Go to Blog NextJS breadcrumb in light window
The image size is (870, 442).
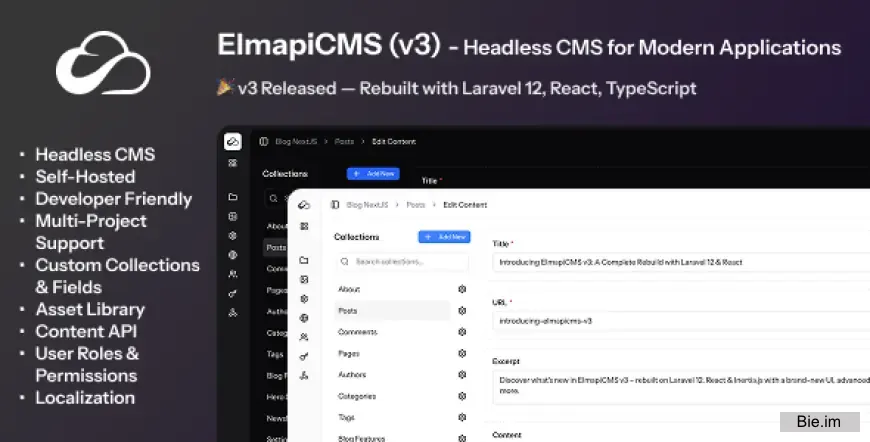click(x=367, y=205)
